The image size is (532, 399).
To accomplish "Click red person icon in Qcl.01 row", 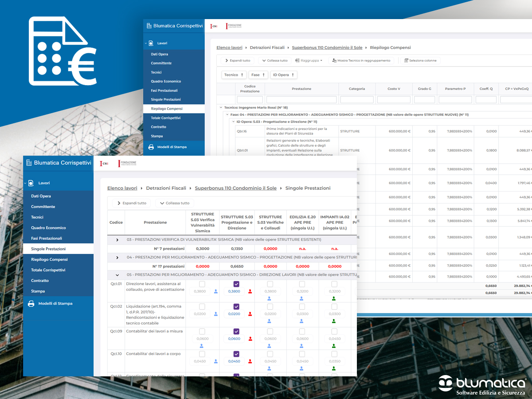I will 250,291.
